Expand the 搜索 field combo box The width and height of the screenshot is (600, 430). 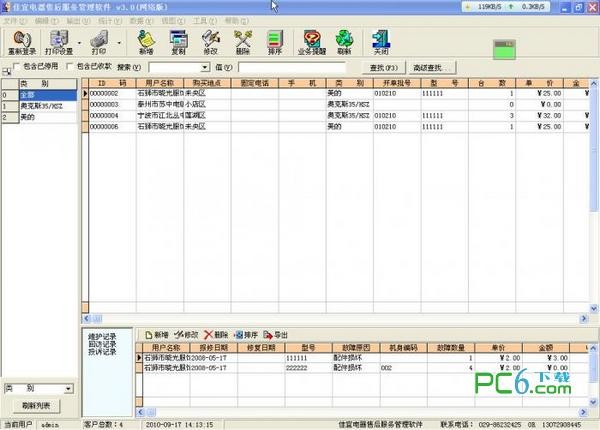pyautogui.click(x=205, y=68)
